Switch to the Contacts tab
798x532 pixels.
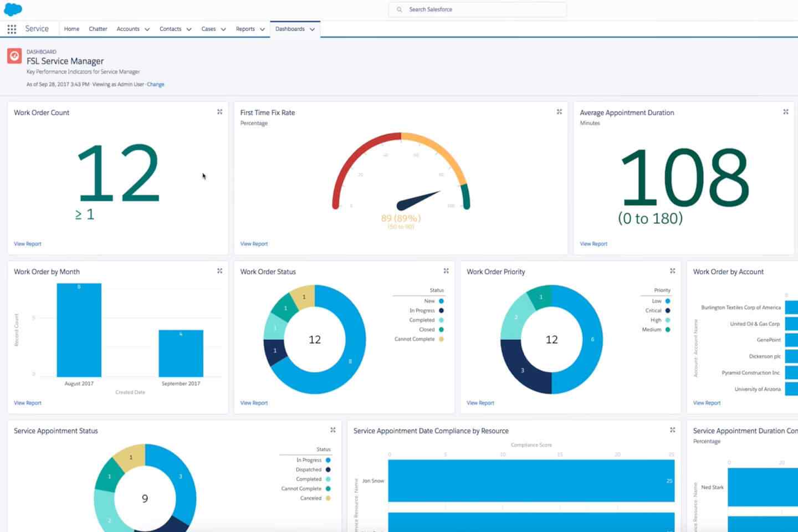tap(170, 29)
